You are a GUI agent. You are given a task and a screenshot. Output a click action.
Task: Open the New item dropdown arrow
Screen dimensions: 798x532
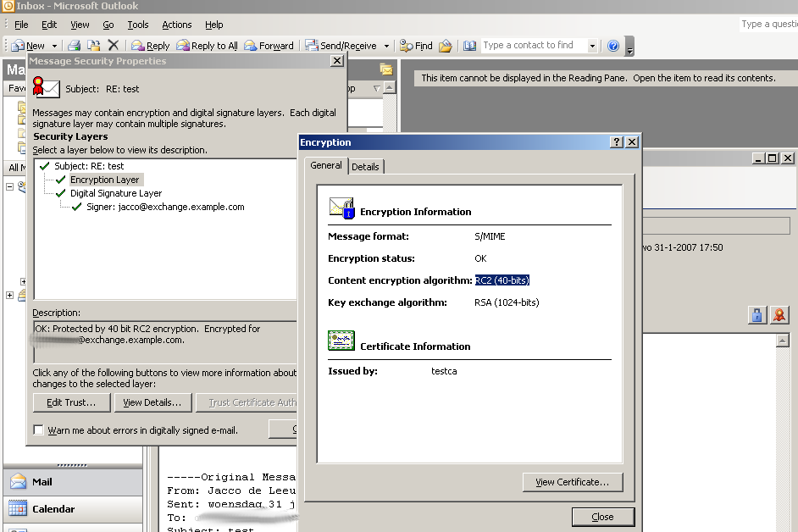click(x=54, y=46)
